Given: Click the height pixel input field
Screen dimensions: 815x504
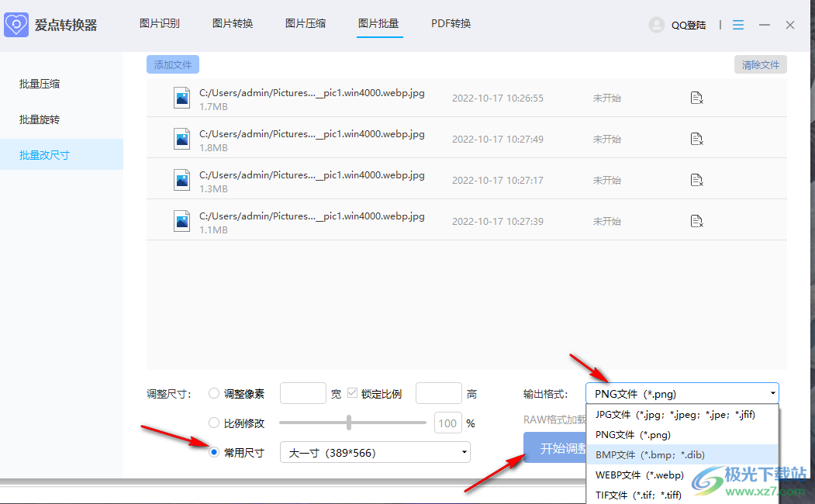Looking at the screenshot, I should pos(439,393).
